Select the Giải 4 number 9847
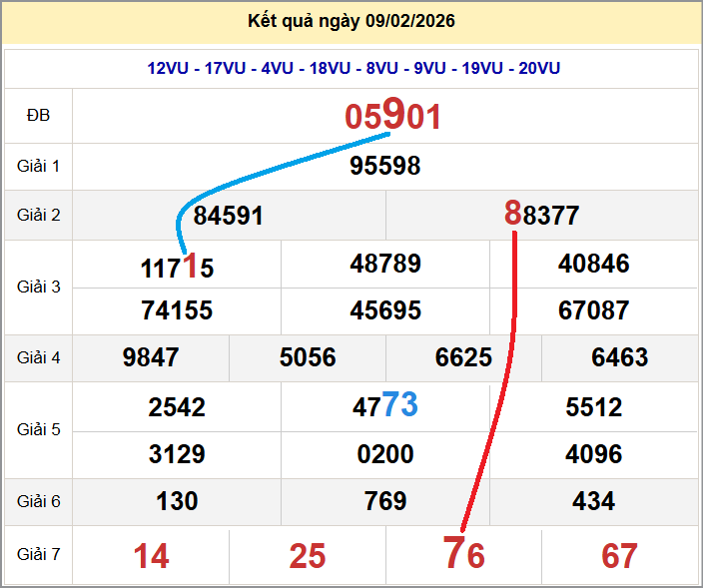 [x=151, y=357]
